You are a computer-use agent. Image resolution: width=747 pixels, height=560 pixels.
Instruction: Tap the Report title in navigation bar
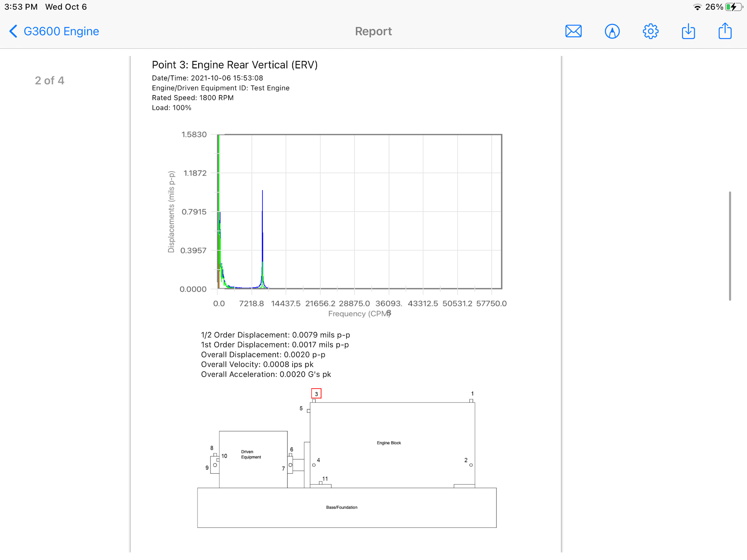point(373,31)
